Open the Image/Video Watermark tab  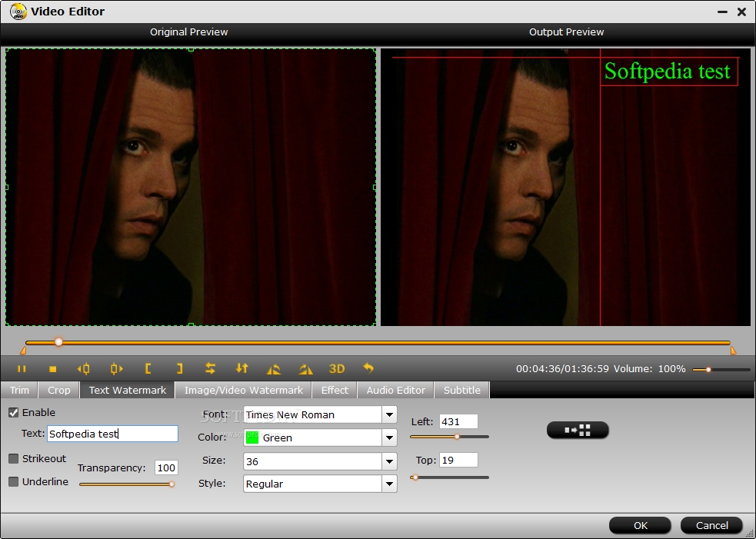(244, 390)
